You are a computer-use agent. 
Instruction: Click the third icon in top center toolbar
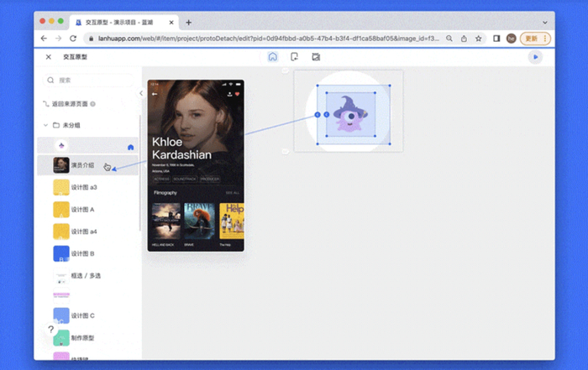[316, 57]
